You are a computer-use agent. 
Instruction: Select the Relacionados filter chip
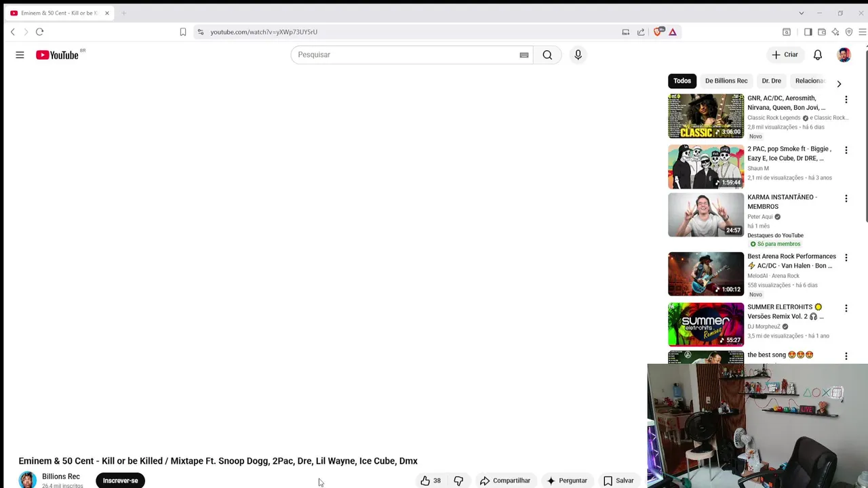(810, 81)
